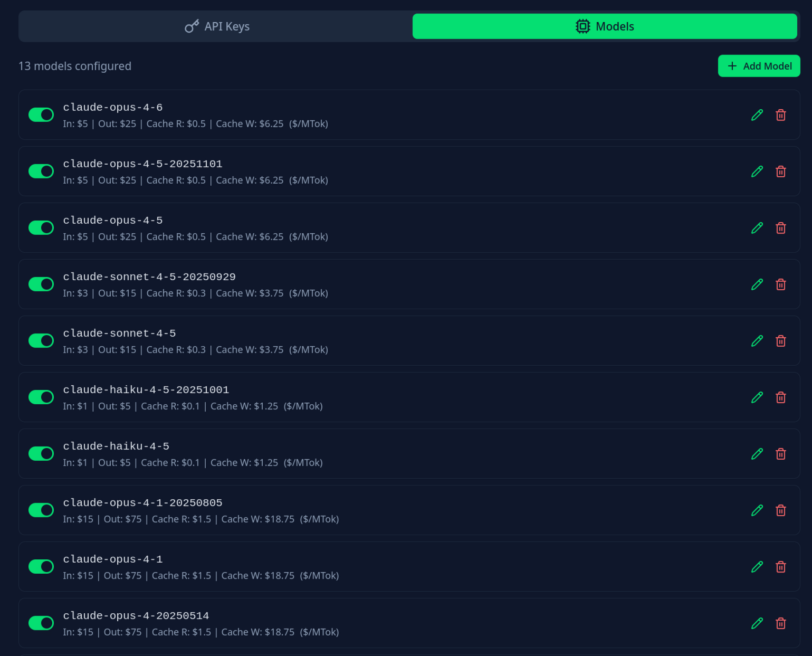Click the "13 models configured" count text
This screenshot has width=812, height=656.
click(x=75, y=66)
